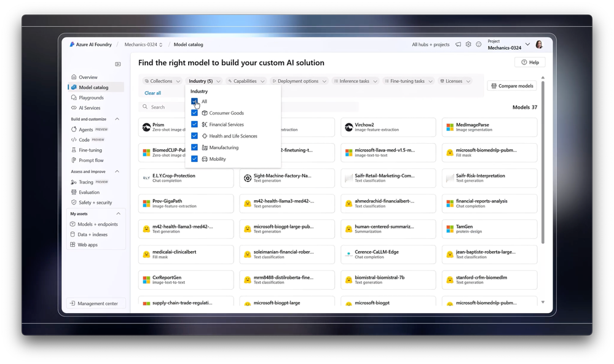Open Management center
The width and height of the screenshot is (614, 364).
[96, 303]
